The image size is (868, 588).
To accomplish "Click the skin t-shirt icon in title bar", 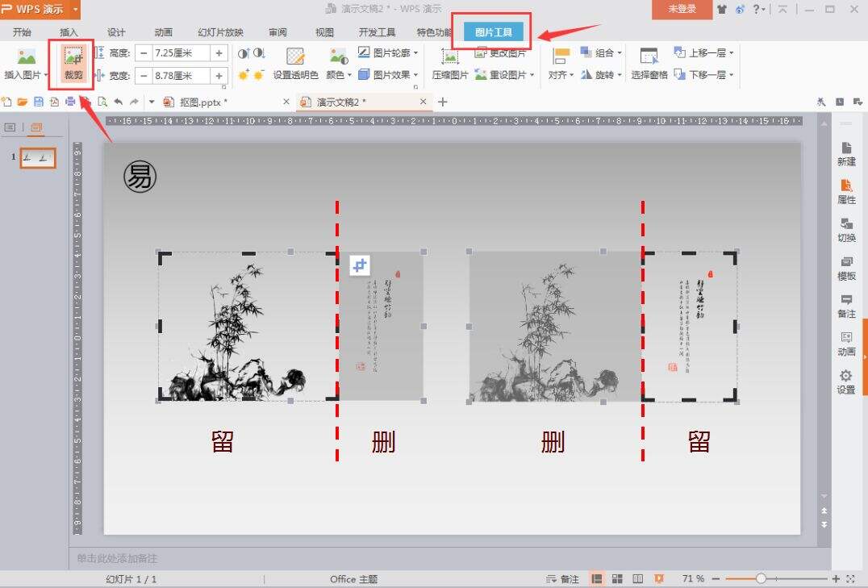I will [x=722, y=9].
